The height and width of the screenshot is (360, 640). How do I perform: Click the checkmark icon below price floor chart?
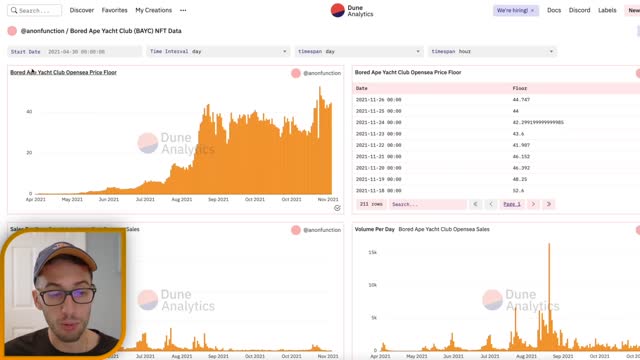coord(337,208)
